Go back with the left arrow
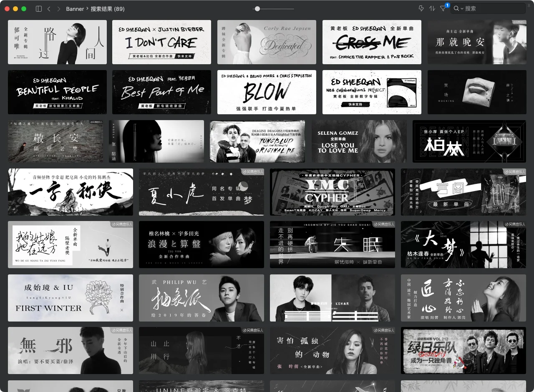This screenshot has height=392, width=534. (x=49, y=9)
